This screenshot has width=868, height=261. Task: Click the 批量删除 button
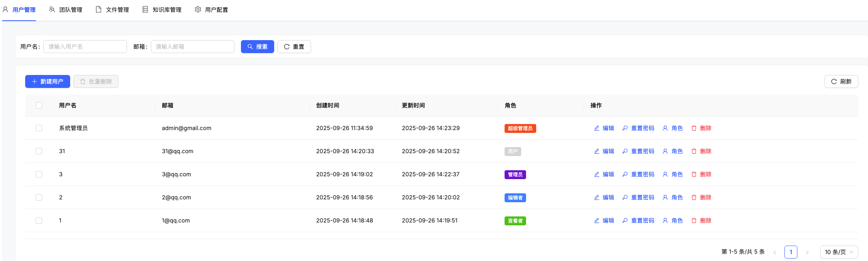[x=96, y=81]
